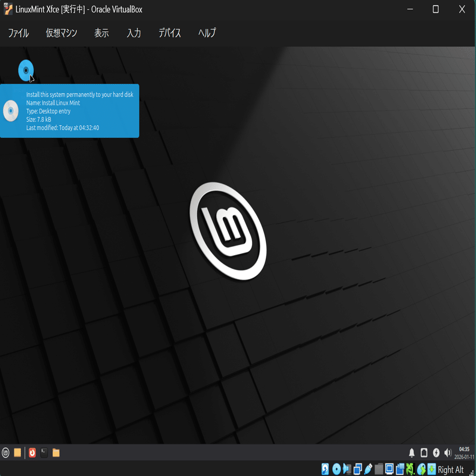
Task: Open the notifications bell icon
Action: coord(412,453)
